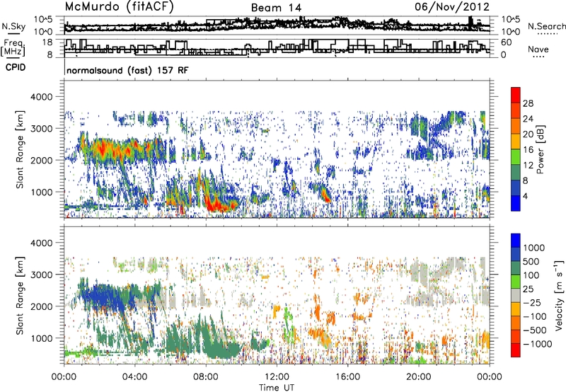Click the frequency step trace panel
Viewport: 566px width, 392px height.
[277, 48]
